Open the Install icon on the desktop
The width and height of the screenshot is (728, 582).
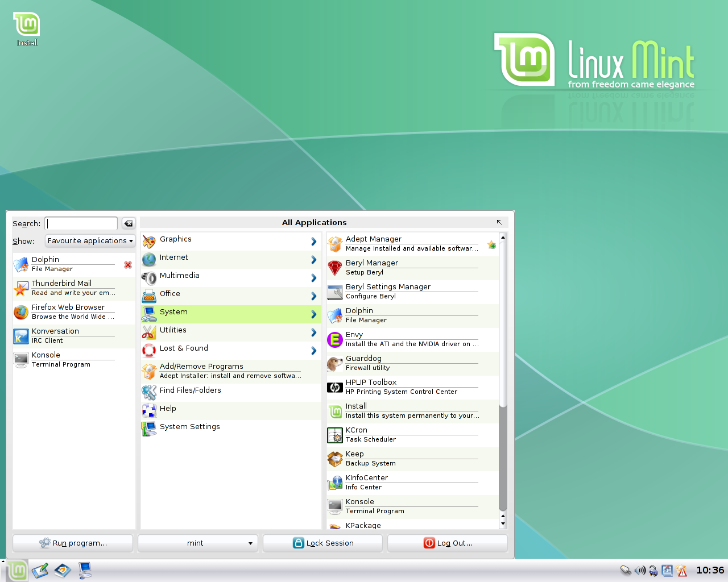(27, 30)
